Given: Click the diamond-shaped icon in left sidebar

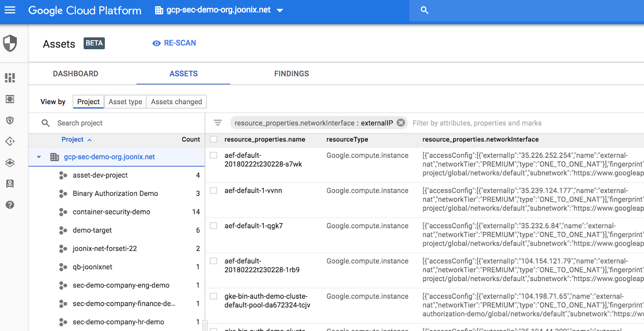Looking at the screenshot, I should coord(10,141).
